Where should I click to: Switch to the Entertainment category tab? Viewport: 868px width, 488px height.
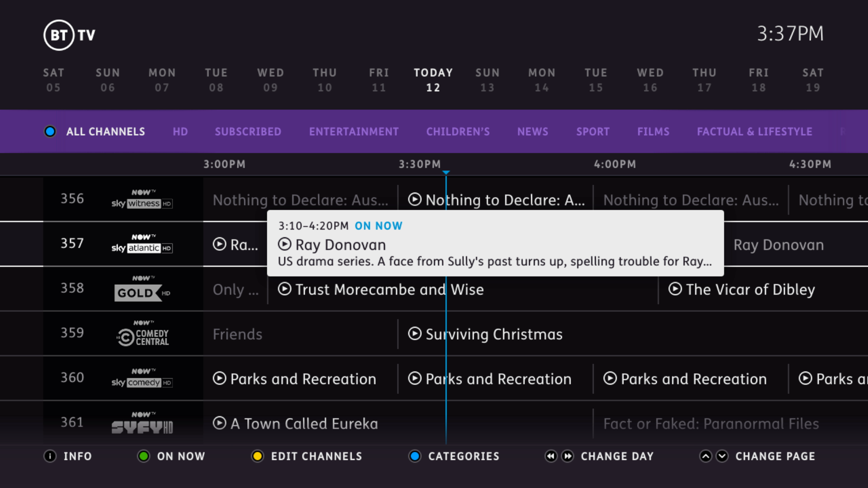[x=354, y=131]
